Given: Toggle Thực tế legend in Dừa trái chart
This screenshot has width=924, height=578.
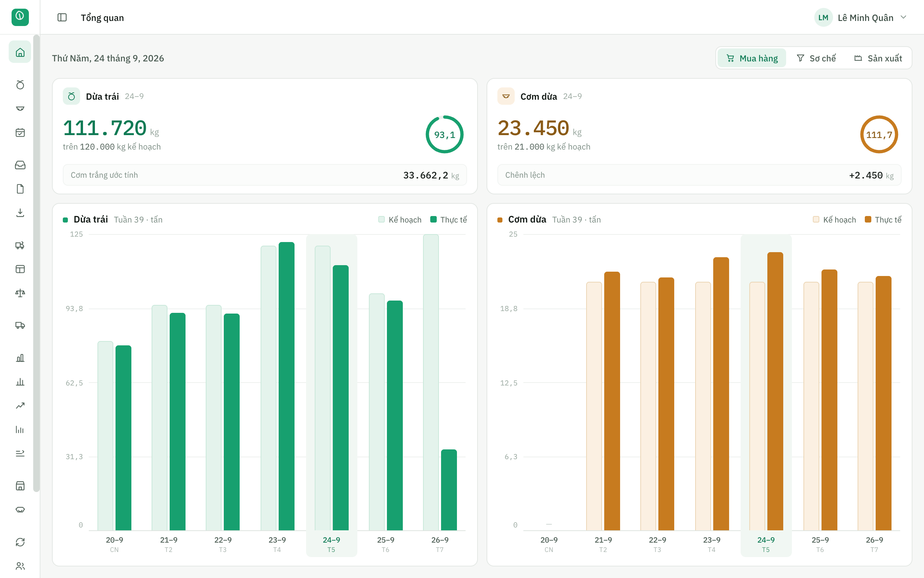Looking at the screenshot, I should (x=448, y=219).
